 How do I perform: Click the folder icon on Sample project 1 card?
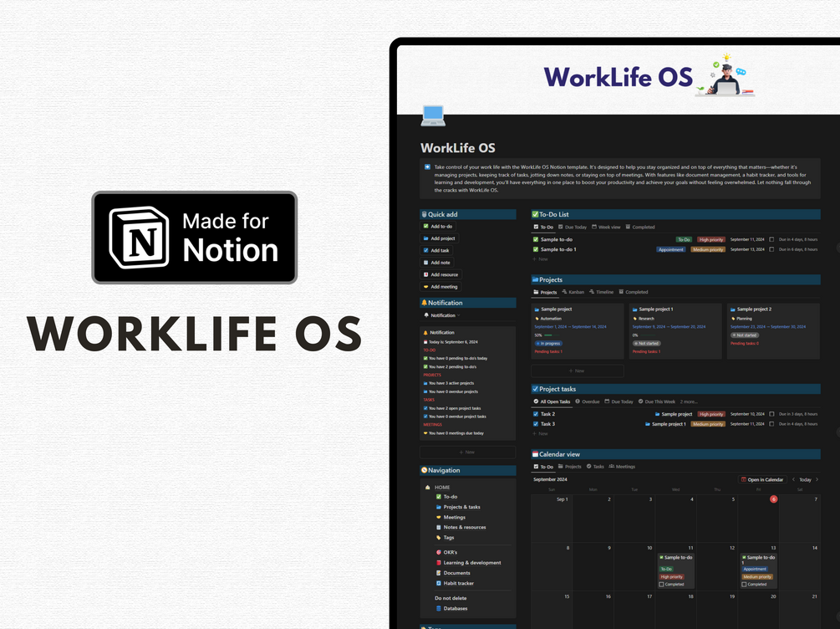coord(635,309)
